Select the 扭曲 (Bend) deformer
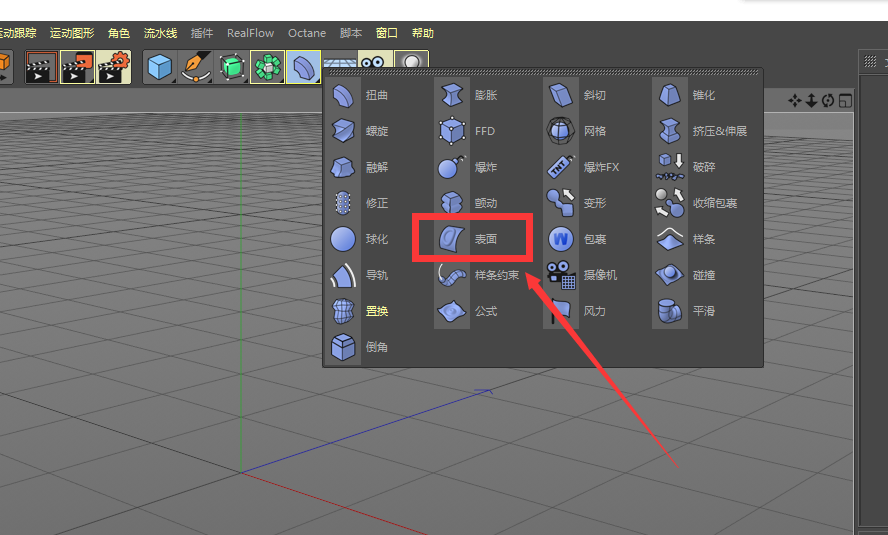The width and height of the screenshot is (888, 535). click(359, 95)
